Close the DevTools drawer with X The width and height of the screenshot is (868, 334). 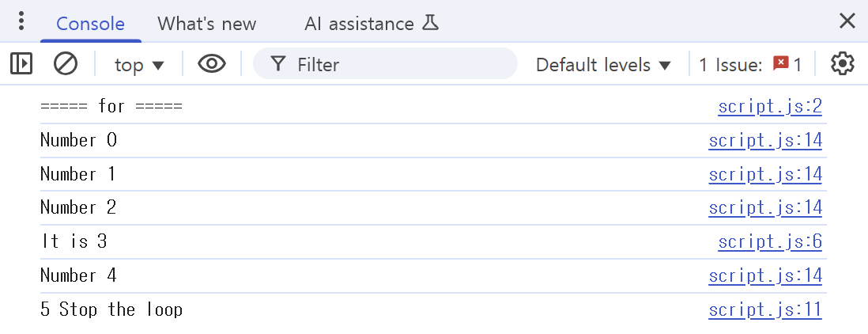pos(847,21)
